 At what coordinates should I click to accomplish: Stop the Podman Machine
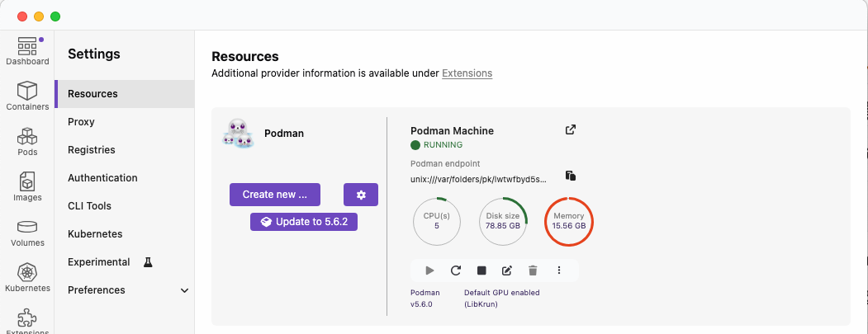(x=481, y=270)
